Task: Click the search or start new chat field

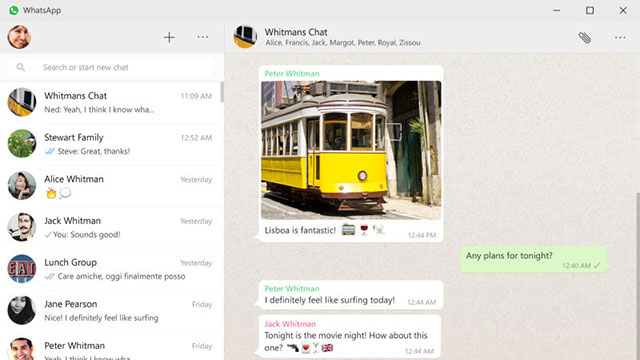Action: (x=111, y=67)
